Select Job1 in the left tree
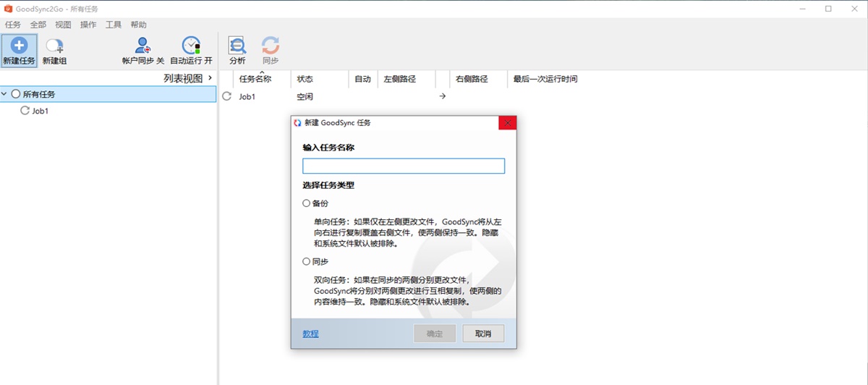The height and width of the screenshot is (385, 868). [x=41, y=111]
